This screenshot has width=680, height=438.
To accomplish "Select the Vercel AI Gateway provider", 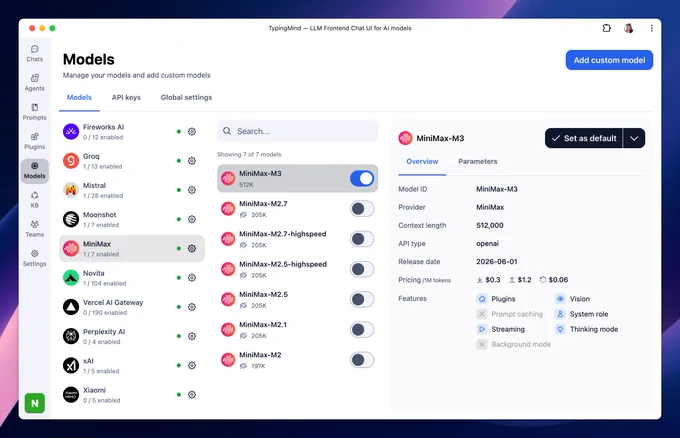I will [x=132, y=307].
